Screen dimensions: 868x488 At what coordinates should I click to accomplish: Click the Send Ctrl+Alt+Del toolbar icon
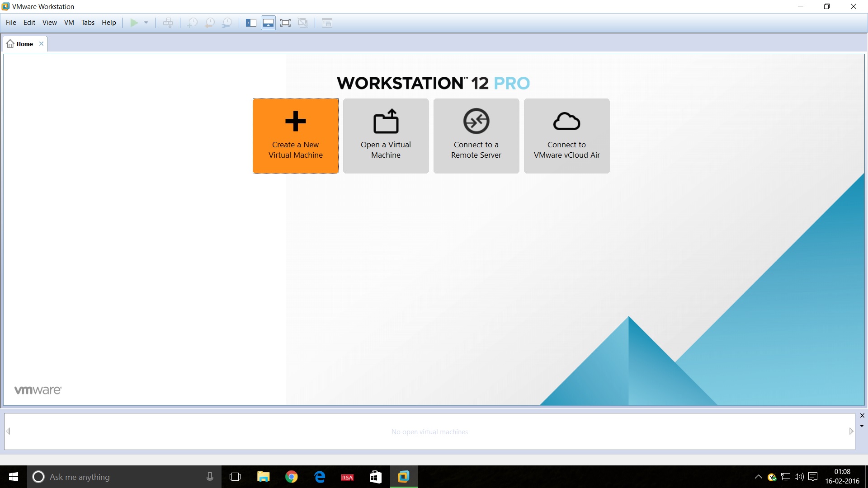[168, 23]
